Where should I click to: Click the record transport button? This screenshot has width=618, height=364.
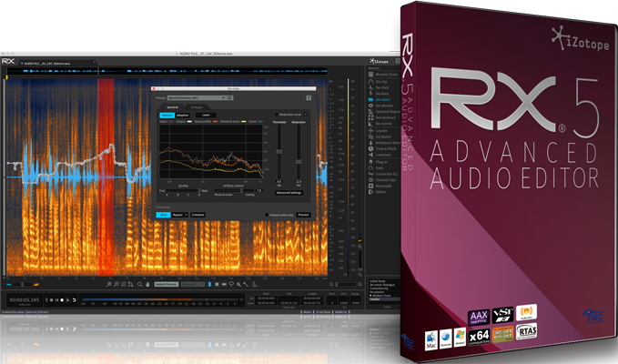51,300
